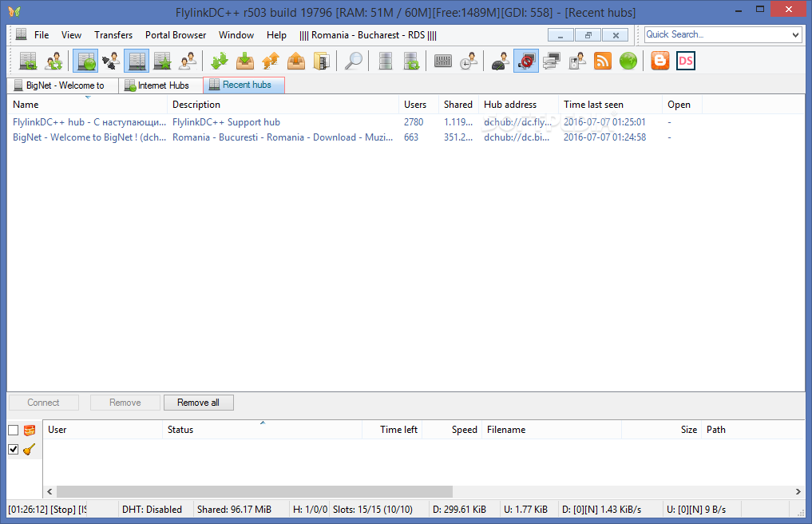Switch to the BigNet - Welcome to tab
Image resolution: width=812 pixels, height=524 pixels.
click(63, 85)
